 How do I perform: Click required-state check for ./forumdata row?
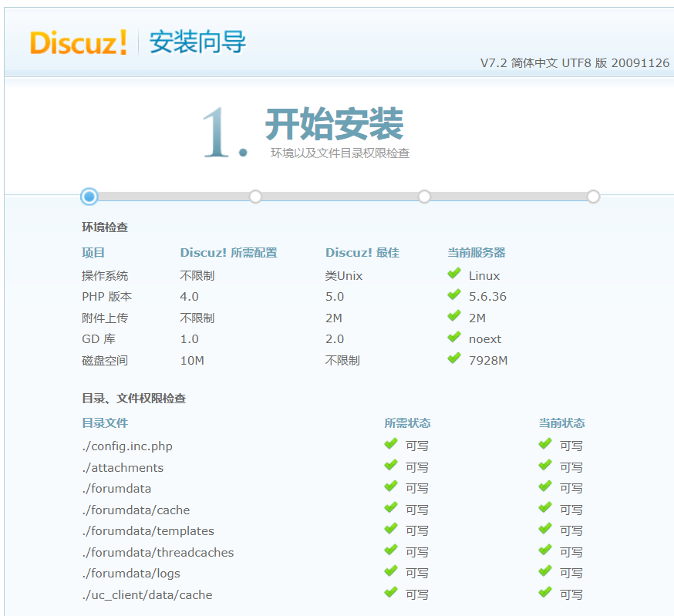391,486
